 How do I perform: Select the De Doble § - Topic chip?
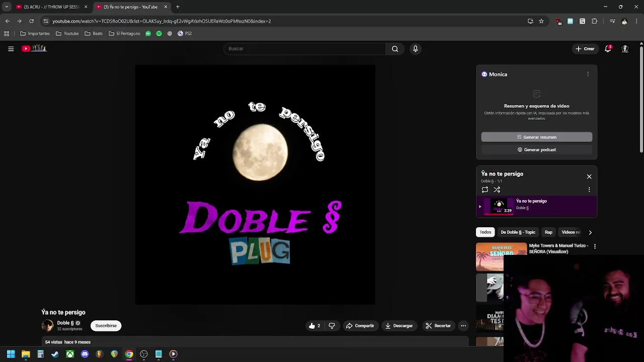point(518,232)
